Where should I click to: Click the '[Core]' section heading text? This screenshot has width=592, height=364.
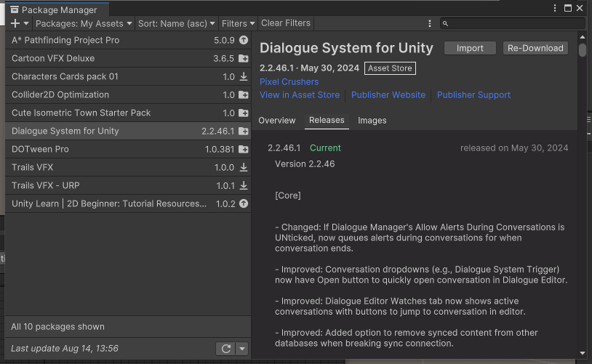pyautogui.click(x=288, y=195)
